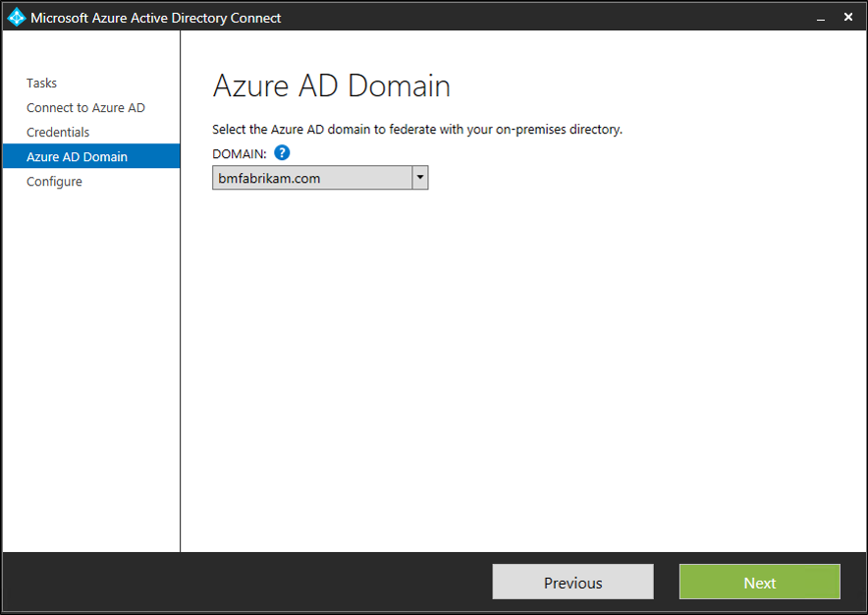This screenshot has height=615, width=868.
Task: Minimize the Azure AD Connect window
Action: tap(821, 17)
